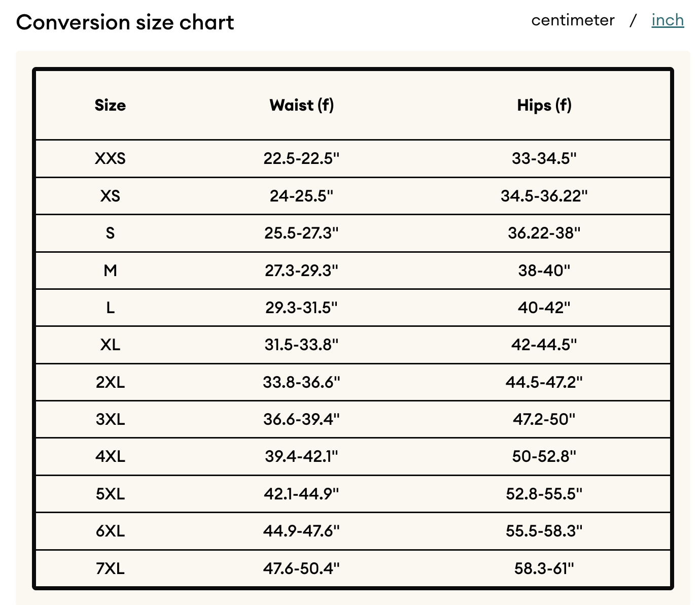700x605 pixels.
Task: Click the 6XL size label
Action: point(110,531)
